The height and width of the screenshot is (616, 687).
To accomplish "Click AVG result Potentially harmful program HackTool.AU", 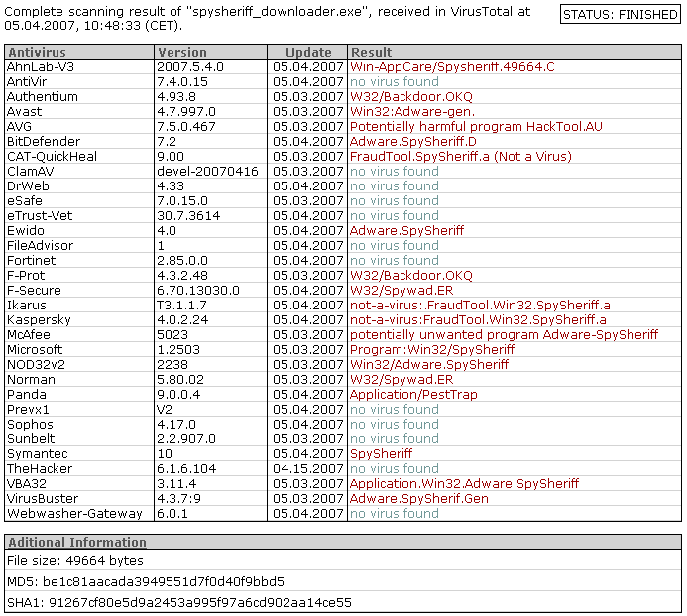I will (x=476, y=127).
